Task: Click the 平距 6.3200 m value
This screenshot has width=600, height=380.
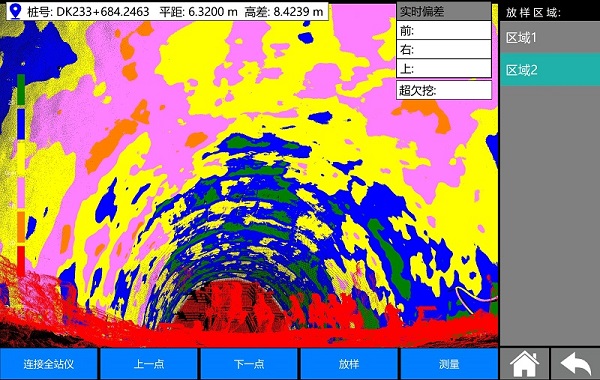Action: [198, 11]
